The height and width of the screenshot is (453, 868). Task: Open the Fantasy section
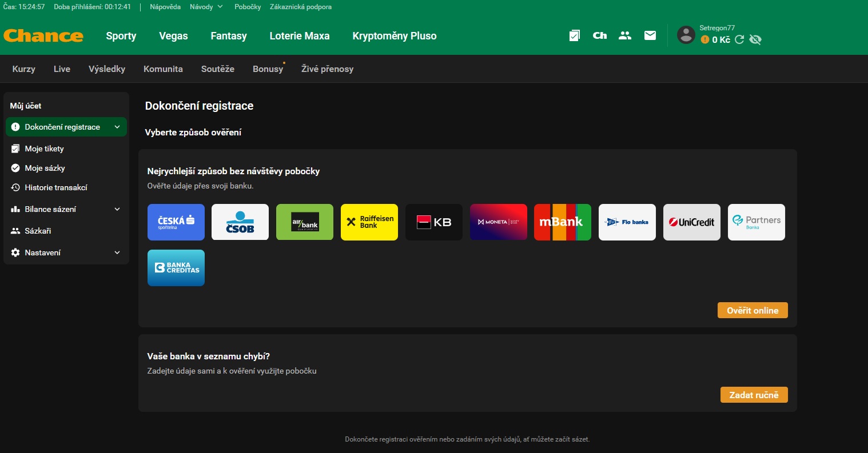(229, 35)
